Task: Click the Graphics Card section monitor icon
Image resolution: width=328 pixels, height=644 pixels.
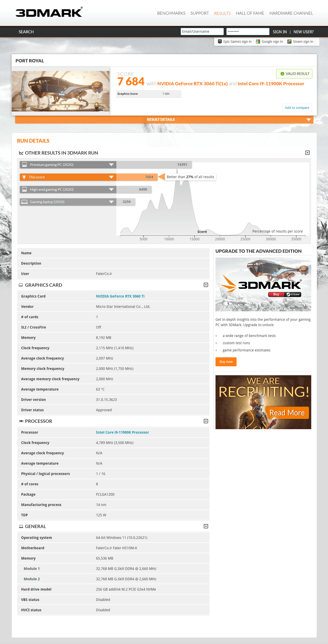Action: pyautogui.click(x=21, y=285)
